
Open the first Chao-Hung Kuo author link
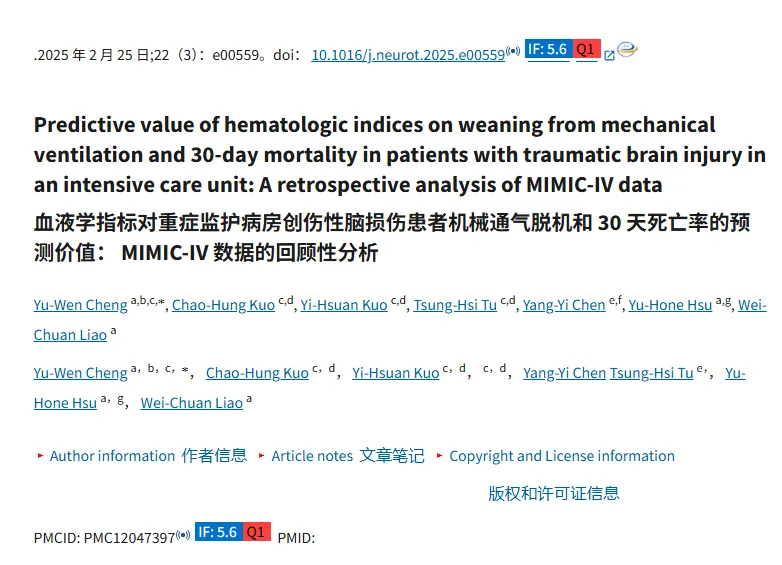223,305
